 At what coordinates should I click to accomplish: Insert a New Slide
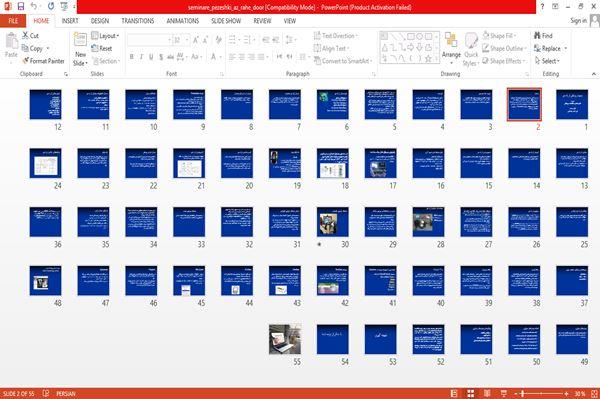click(80, 49)
